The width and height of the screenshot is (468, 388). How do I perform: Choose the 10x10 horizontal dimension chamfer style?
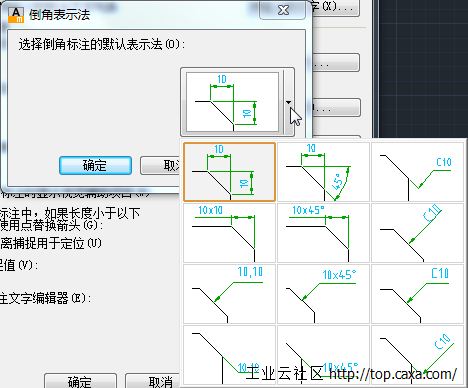click(x=229, y=233)
